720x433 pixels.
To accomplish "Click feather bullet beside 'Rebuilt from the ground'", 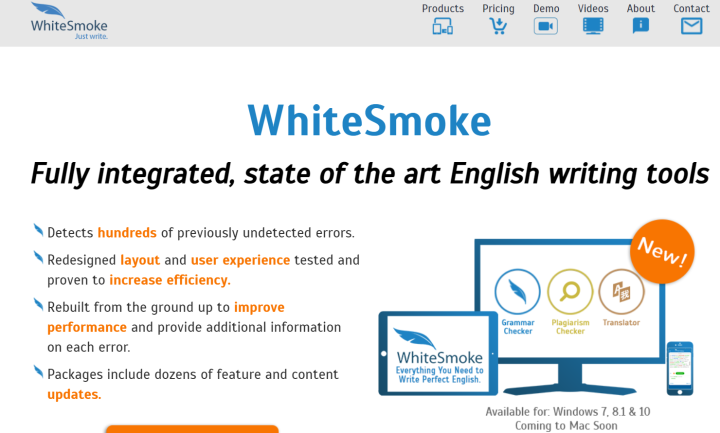I will [x=38, y=304].
